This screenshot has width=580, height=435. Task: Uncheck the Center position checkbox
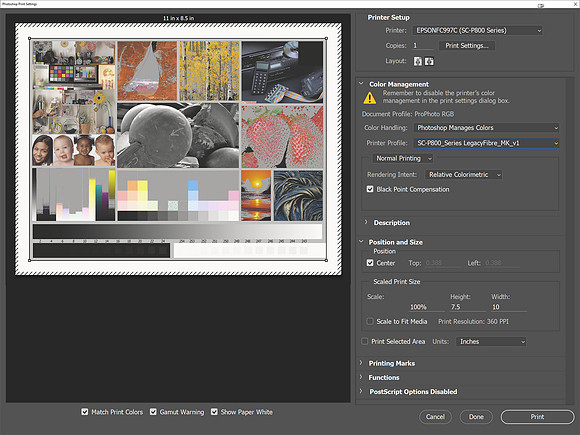point(370,263)
